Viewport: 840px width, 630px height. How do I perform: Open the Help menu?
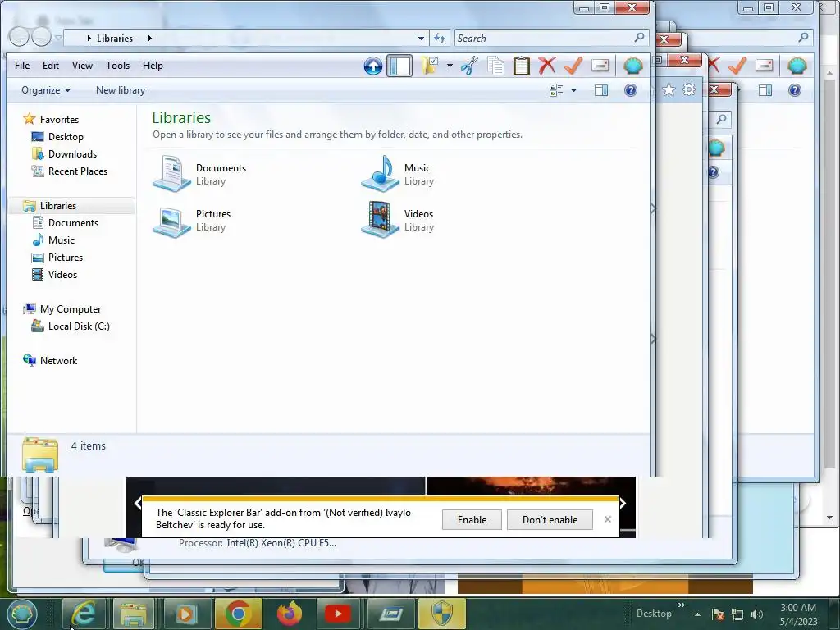[153, 66]
